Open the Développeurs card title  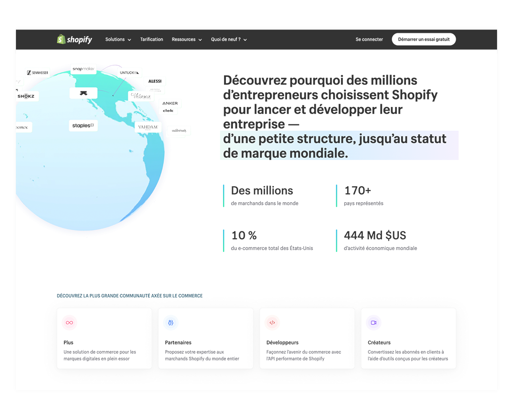[x=282, y=343]
